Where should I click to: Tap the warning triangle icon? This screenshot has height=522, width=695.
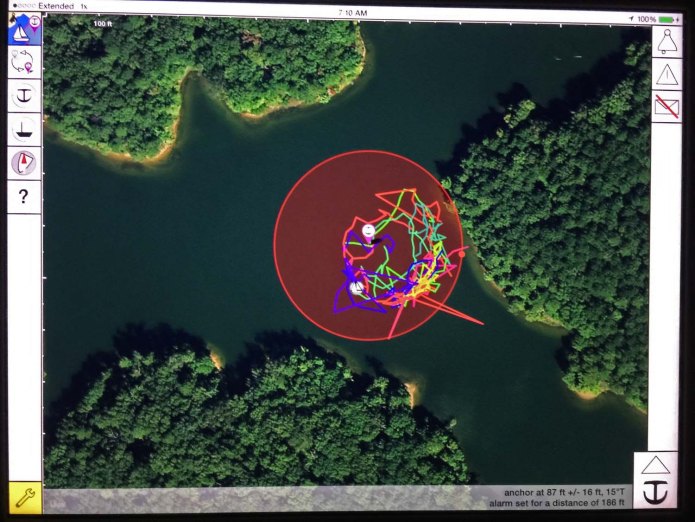667,74
